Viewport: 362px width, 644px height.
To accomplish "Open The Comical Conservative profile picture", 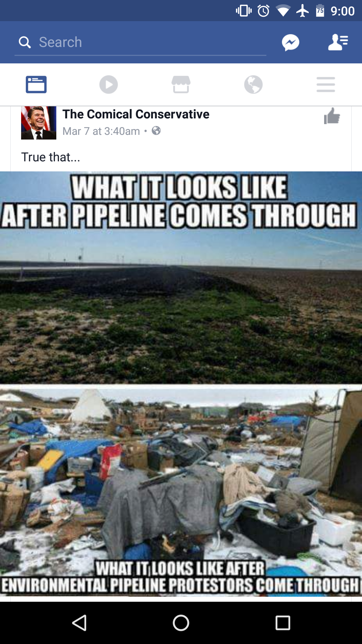I will tap(39, 123).
